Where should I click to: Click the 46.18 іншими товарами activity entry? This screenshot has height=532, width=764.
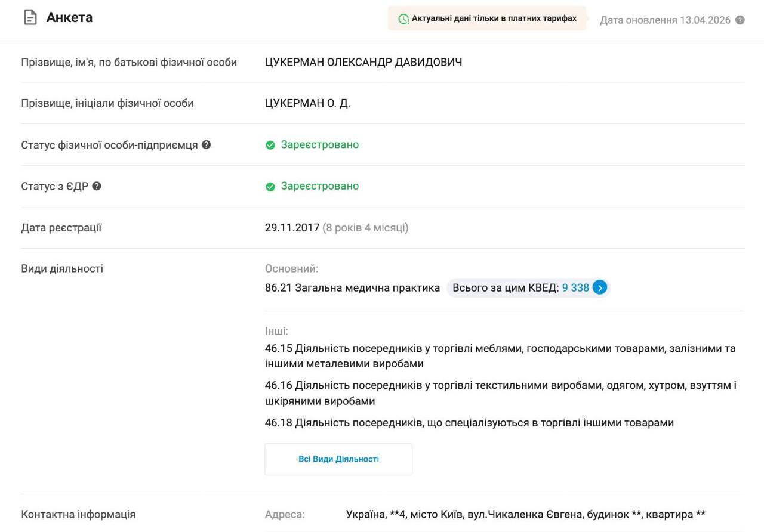click(469, 423)
